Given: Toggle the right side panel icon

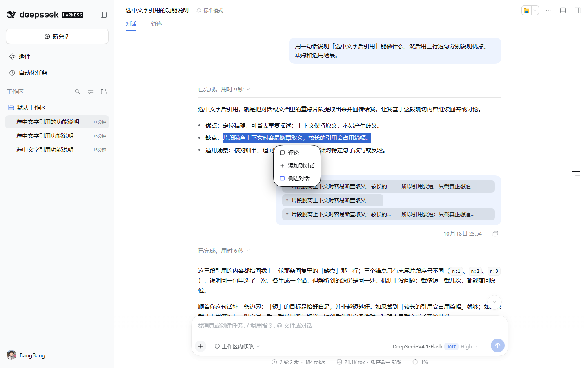Looking at the screenshot, I should click(x=577, y=11).
